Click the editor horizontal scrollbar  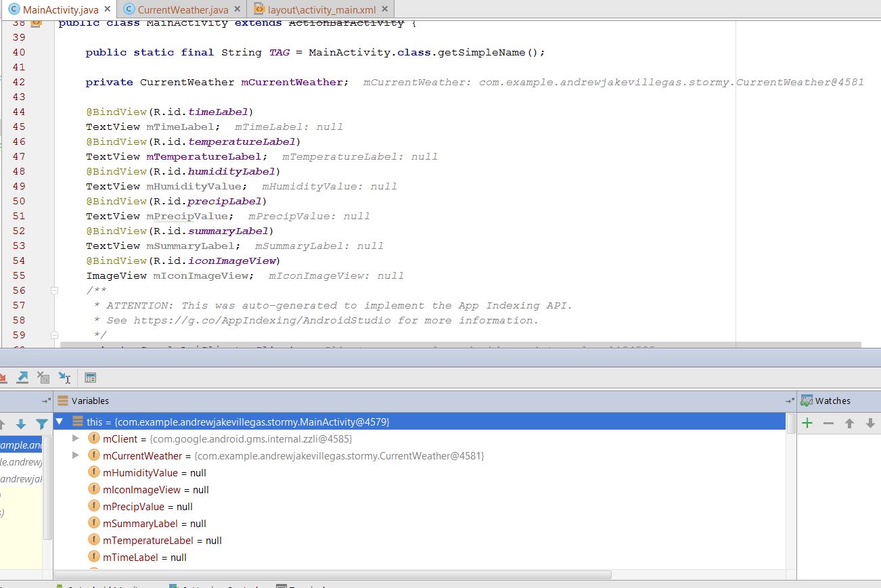[460, 345]
